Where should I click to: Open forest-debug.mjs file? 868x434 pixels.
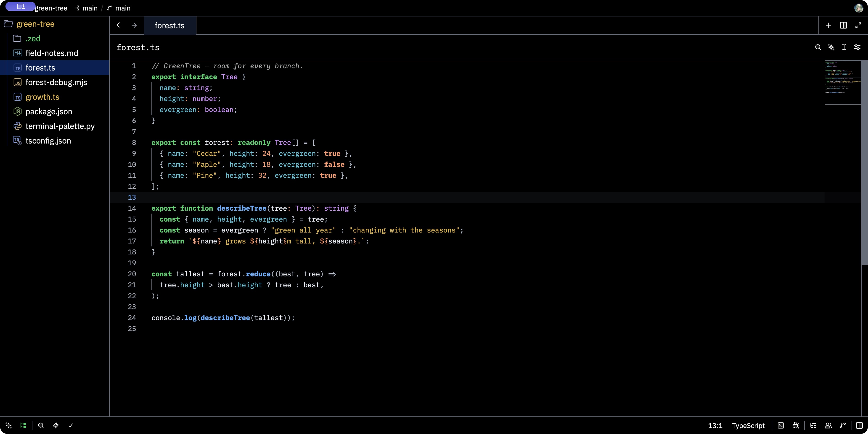coord(55,82)
